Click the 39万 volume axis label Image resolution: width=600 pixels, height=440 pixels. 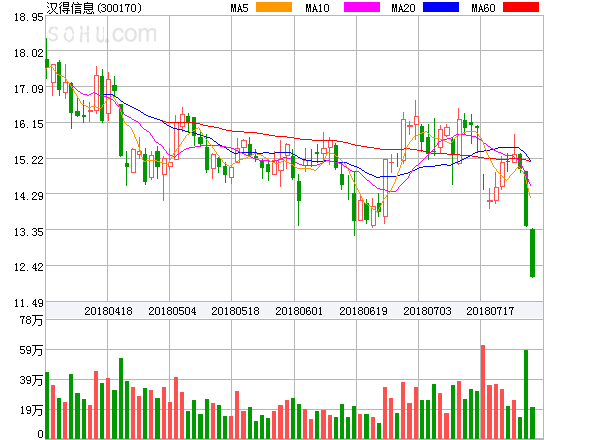click(x=31, y=380)
